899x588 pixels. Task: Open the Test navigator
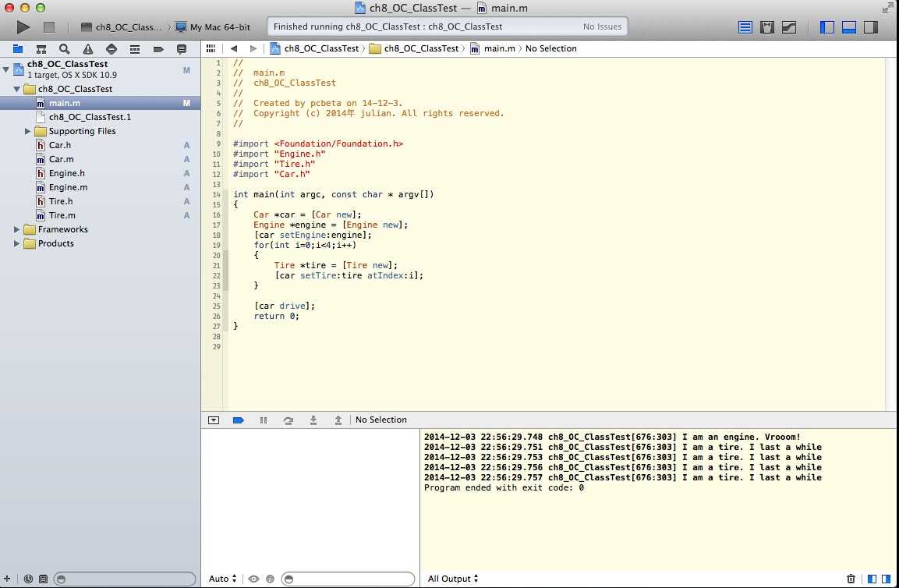pyautogui.click(x=111, y=49)
